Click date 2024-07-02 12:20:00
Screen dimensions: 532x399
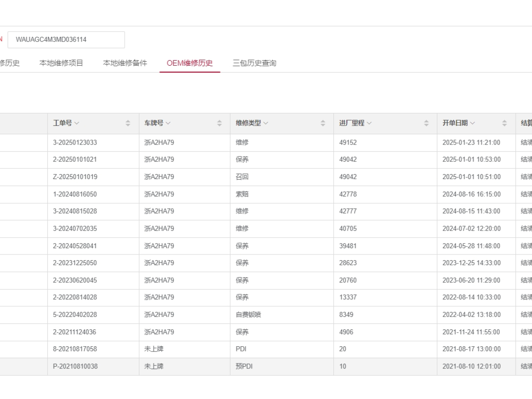pos(471,228)
